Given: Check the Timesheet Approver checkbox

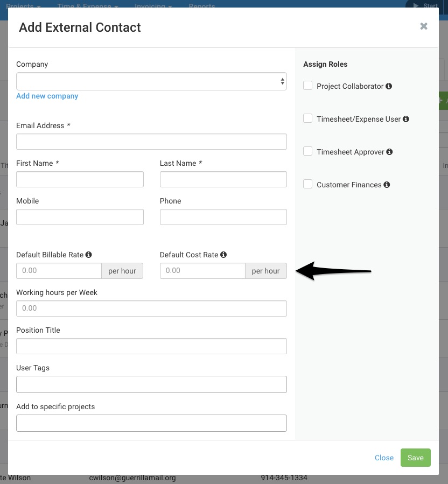Looking at the screenshot, I should click(x=307, y=151).
